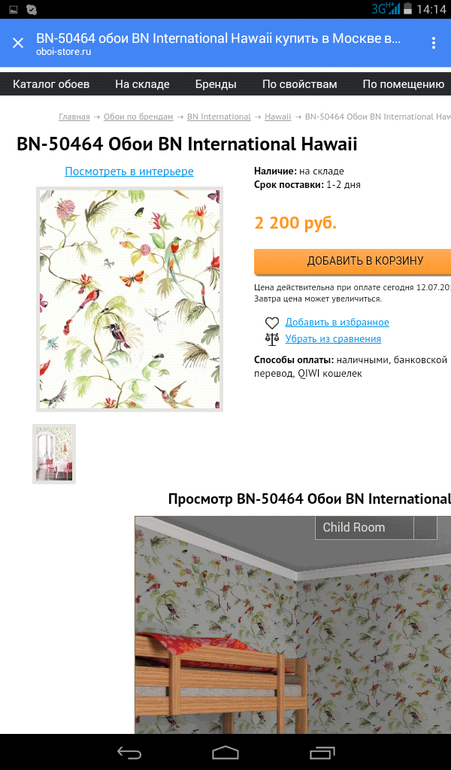Follow the Посмотреть в интерьере link
Screen dimensions: 451x770
[129, 171]
